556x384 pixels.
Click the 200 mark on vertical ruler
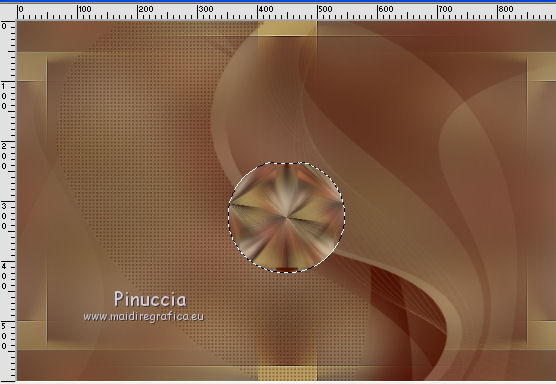pos(4,156)
